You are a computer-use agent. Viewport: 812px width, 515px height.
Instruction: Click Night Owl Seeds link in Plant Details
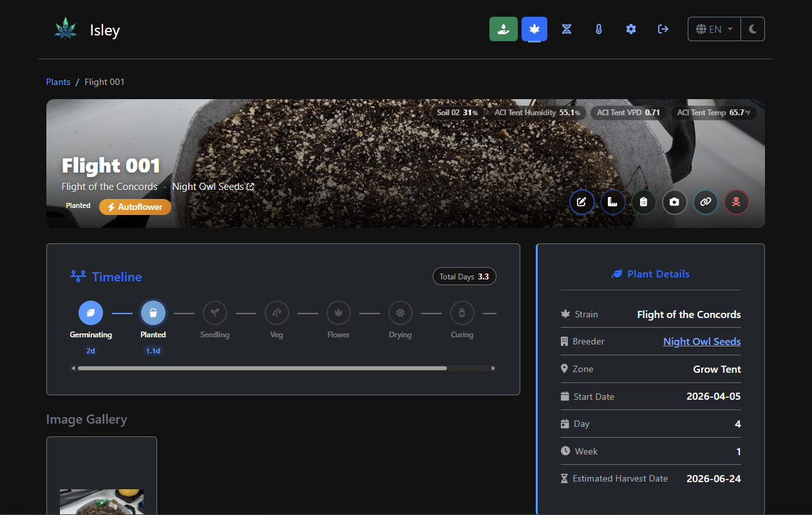(x=701, y=342)
